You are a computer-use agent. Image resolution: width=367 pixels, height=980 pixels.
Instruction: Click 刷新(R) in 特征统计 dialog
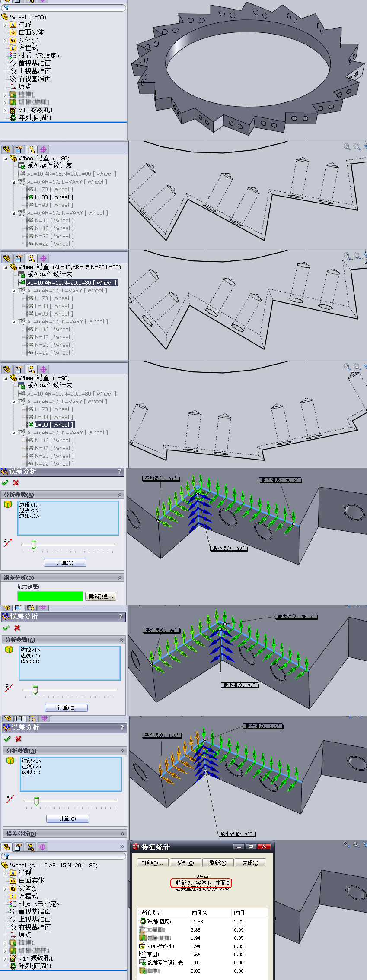pos(217,863)
